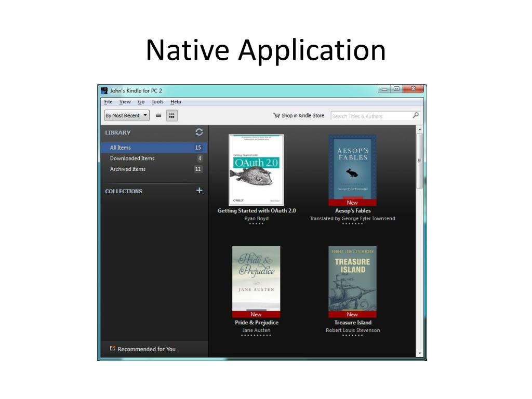Click the shopping cart icon
532x399 pixels.
[x=276, y=115]
